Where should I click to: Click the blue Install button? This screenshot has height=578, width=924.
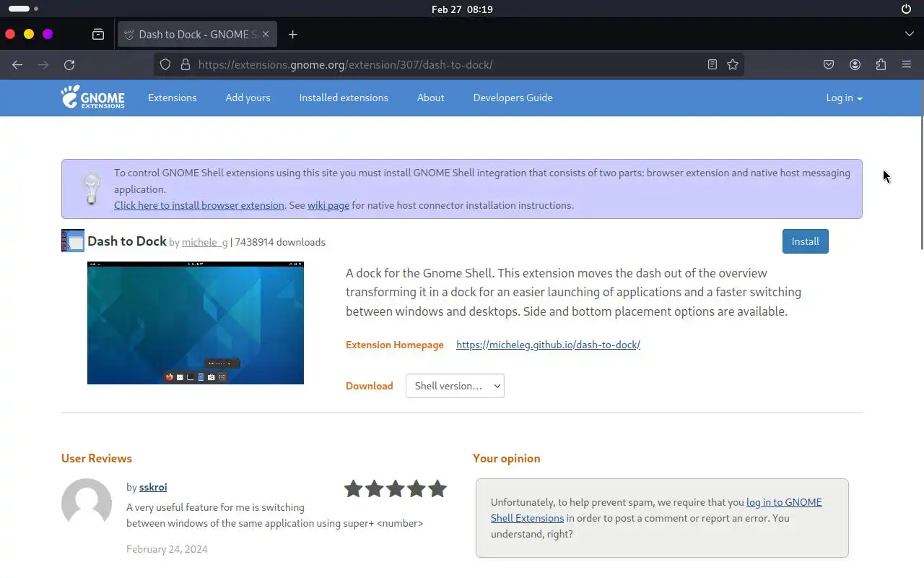tap(805, 241)
